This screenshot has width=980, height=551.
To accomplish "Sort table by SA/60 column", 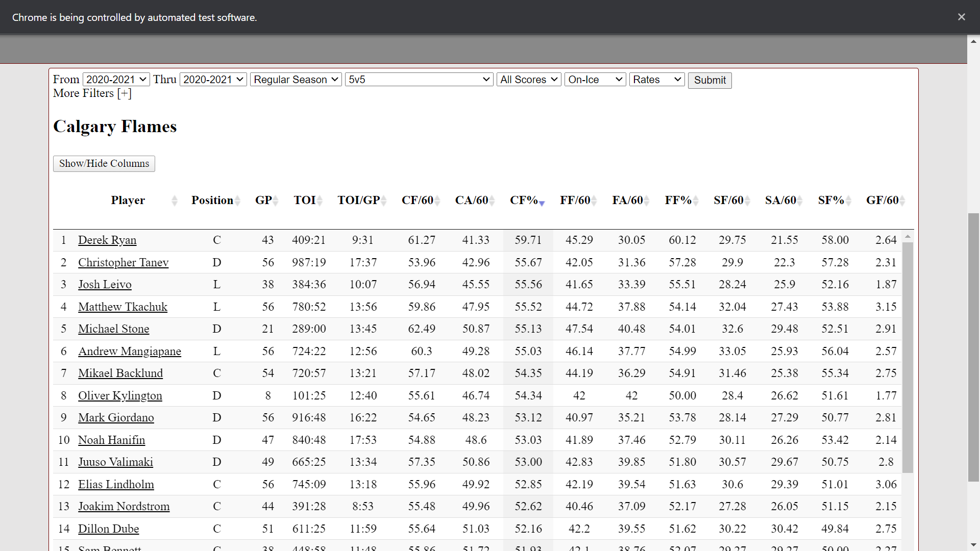I will pos(781,201).
